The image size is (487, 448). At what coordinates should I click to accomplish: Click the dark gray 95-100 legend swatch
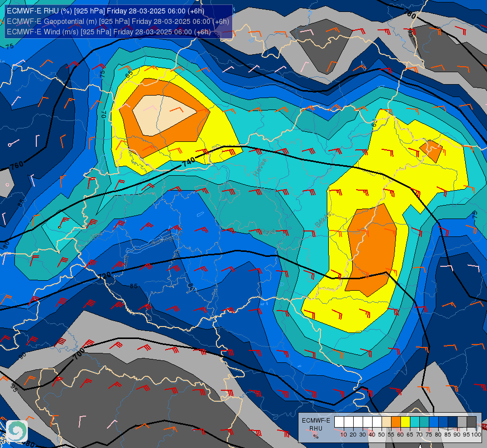pos(472,422)
